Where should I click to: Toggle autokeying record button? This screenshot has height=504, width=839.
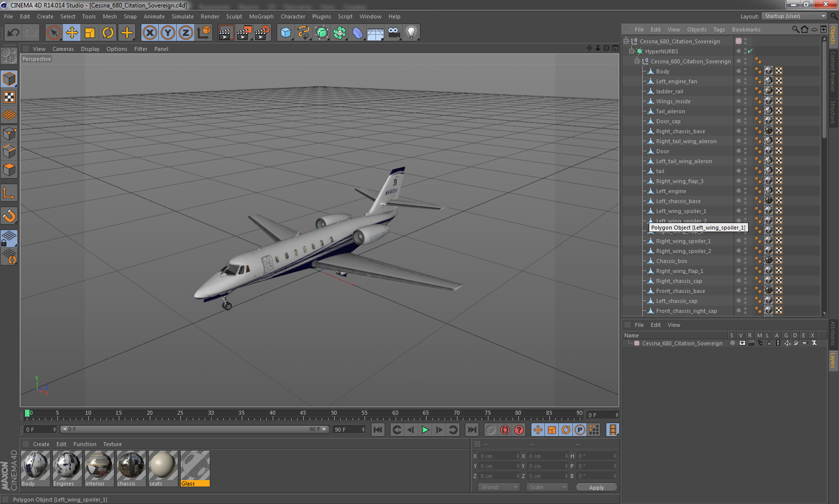(x=505, y=430)
